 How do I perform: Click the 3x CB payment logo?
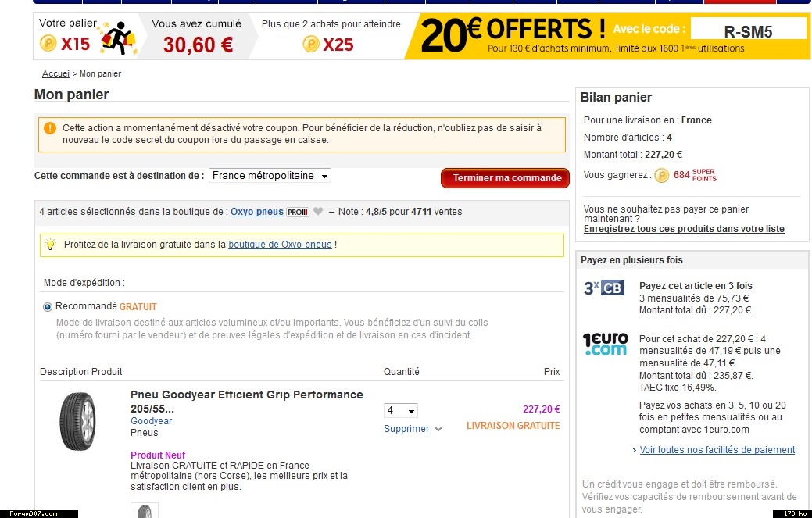[x=604, y=288]
